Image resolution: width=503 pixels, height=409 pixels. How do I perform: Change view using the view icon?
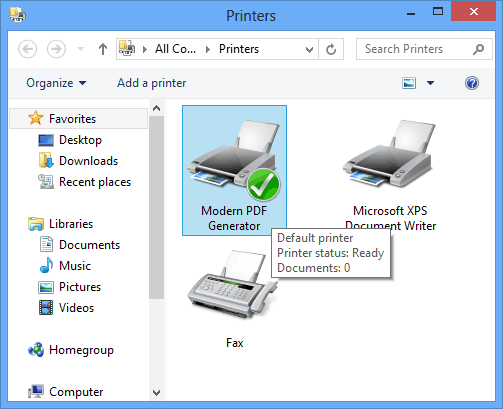coord(409,83)
